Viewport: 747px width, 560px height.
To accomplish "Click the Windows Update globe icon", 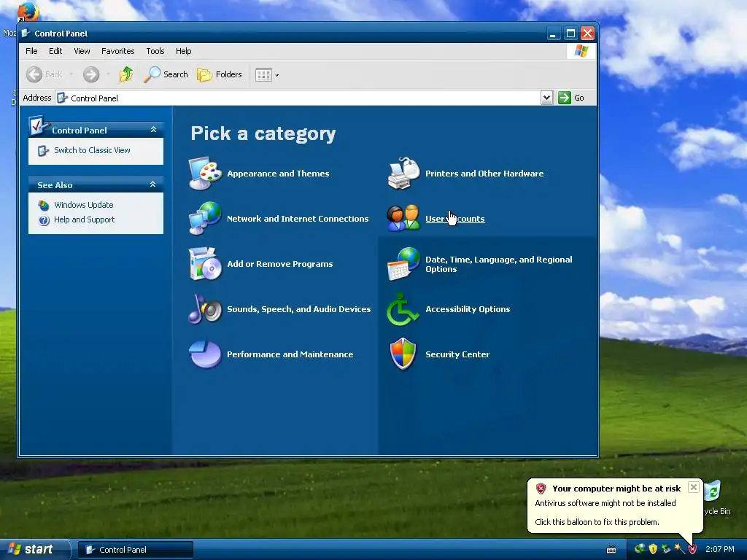I will [x=44, y=205].
